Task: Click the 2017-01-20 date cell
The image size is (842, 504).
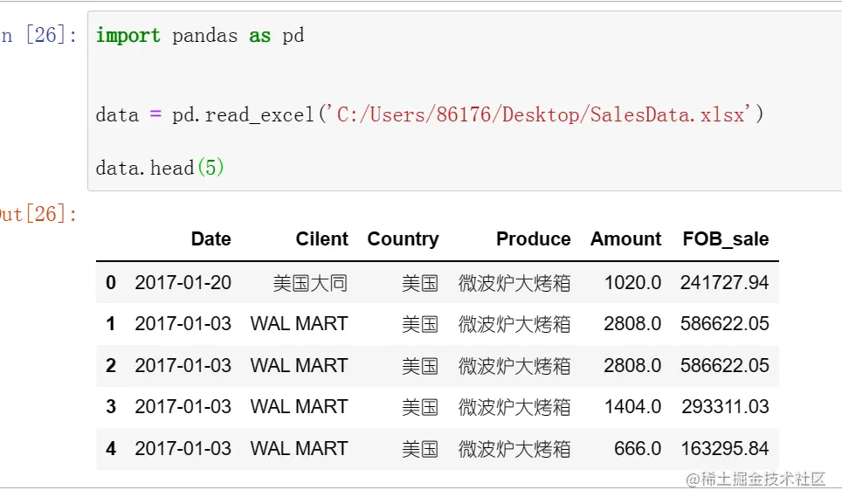Action: click(x=183, y=282)
